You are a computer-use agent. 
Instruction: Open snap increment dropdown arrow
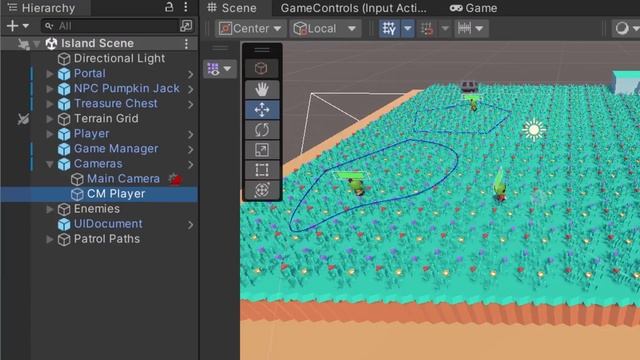pos(445,29)
